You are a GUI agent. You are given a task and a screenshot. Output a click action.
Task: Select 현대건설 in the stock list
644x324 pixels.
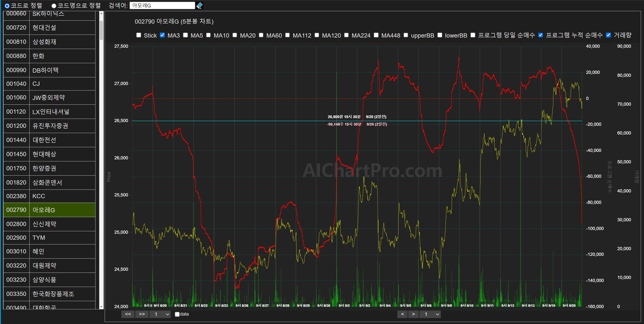(49, 28)
